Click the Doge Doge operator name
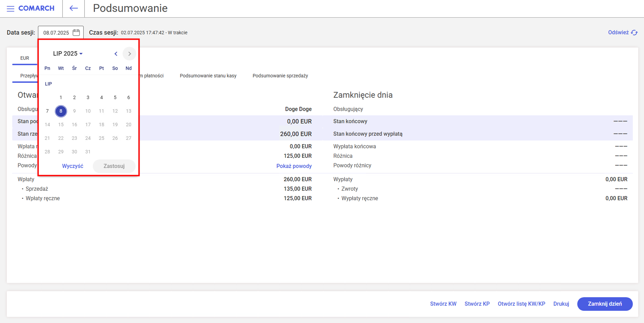This screenshot has height=323, width=644. (x=298, y=109)
